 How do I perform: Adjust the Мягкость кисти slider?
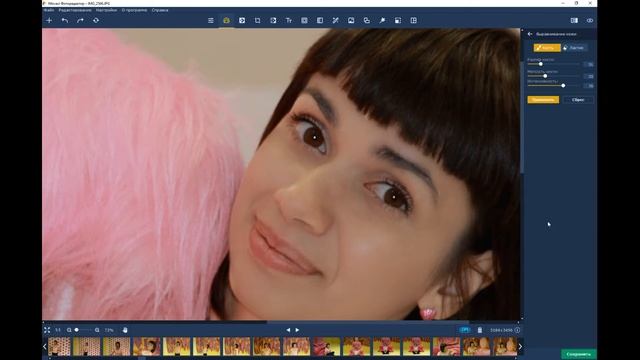[553, 76]
